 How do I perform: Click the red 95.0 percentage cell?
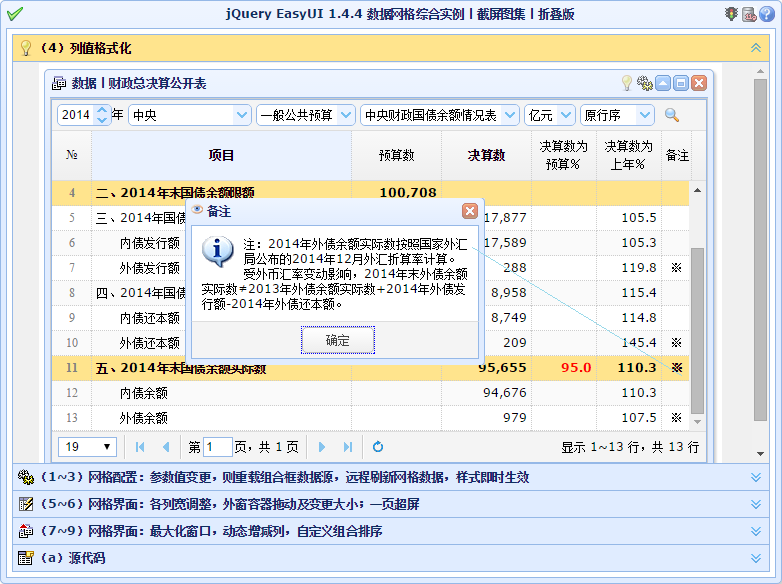pyautogui.click(x=564, y=368)
